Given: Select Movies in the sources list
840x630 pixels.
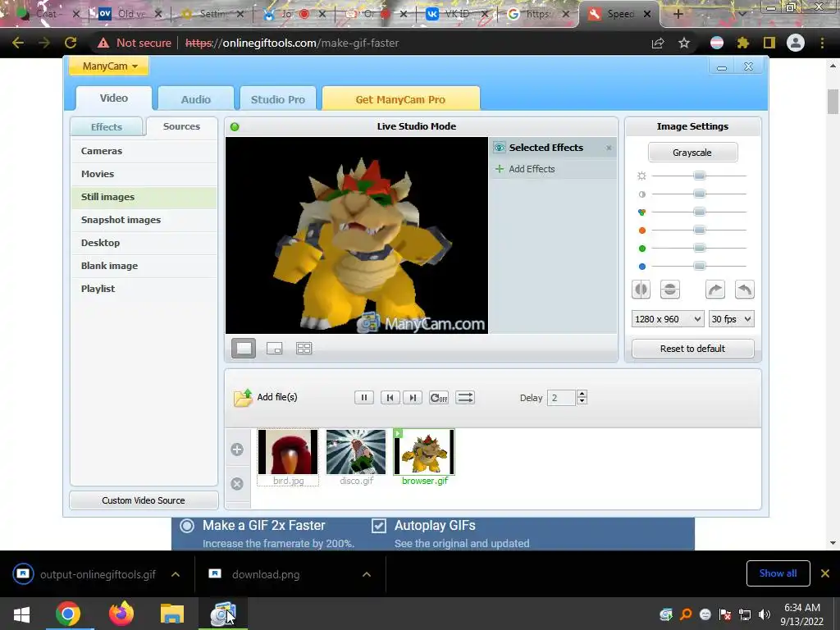Looking at the screenshot, I should [144, 174].
